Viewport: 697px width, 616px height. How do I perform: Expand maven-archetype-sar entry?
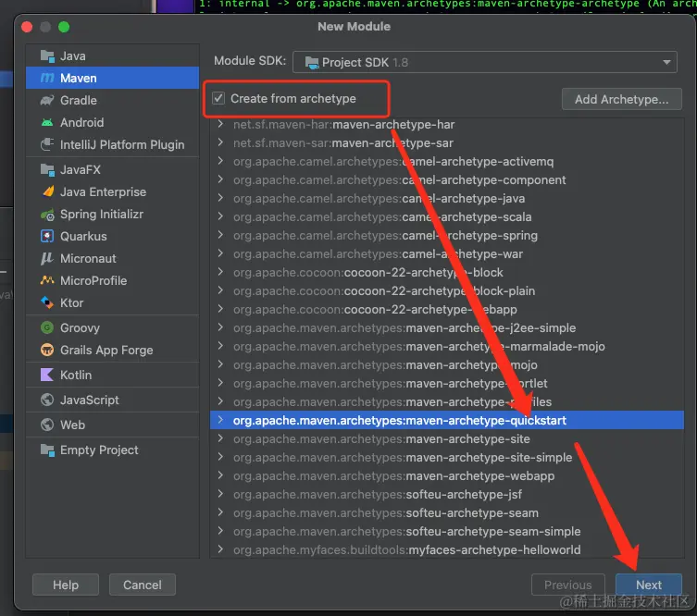coord(220,142)
